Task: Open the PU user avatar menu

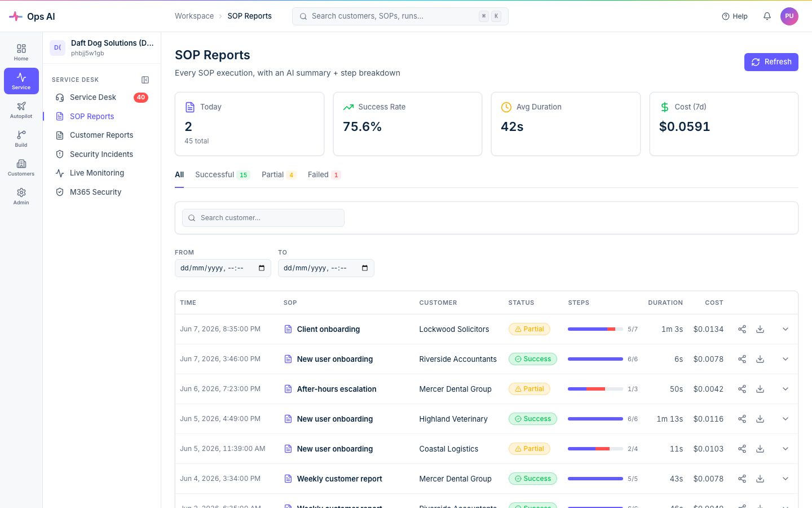Action: click(x=789, y=16)
